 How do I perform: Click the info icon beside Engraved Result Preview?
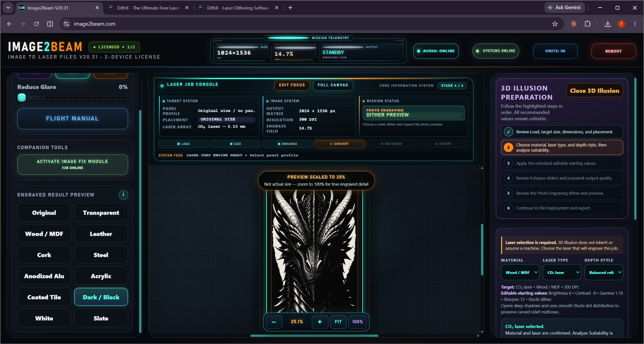point(123,195)
